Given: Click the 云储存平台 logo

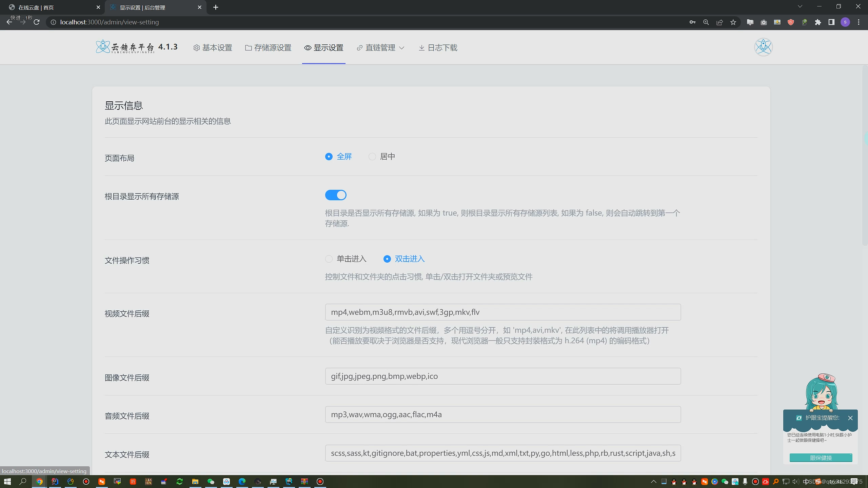Looking at the screenshot, I should point(125,46).
